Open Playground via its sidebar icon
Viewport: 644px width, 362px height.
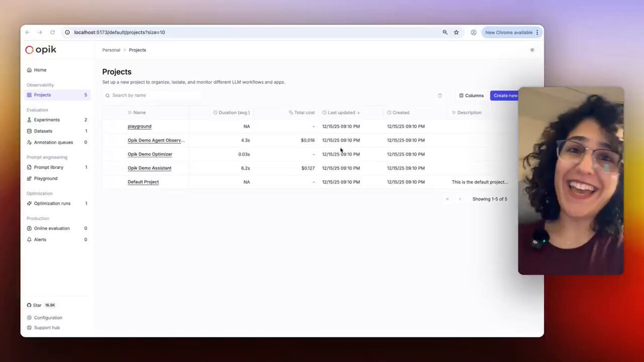[x=29, y=179]
